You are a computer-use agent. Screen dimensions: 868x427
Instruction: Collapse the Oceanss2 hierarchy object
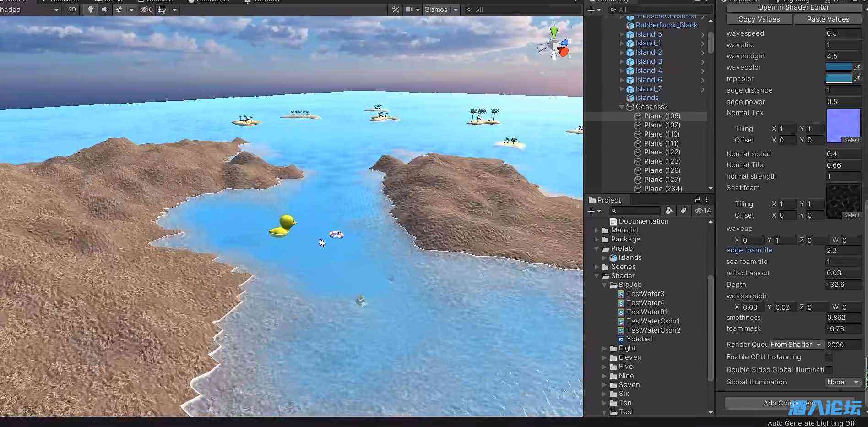pyautogui.click(x=622, y=107)
